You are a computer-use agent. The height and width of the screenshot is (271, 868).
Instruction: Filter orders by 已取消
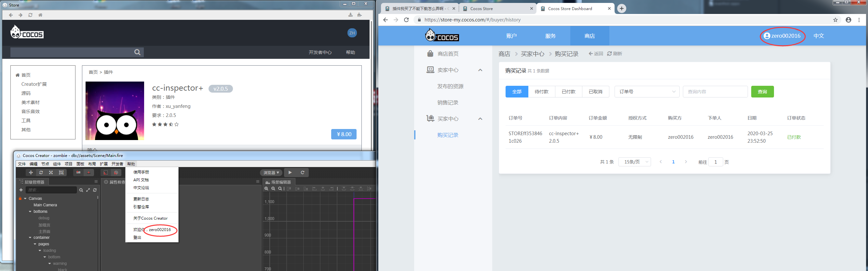[x=595, y=92]
